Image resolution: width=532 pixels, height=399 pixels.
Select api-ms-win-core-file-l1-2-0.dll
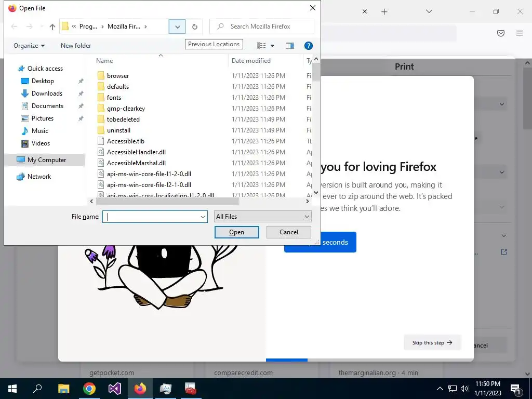(x=149, y=174)
